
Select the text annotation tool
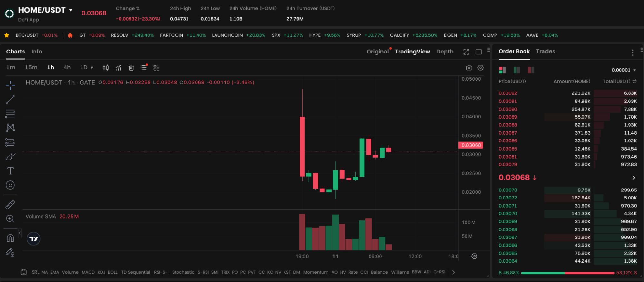(10, 171)
